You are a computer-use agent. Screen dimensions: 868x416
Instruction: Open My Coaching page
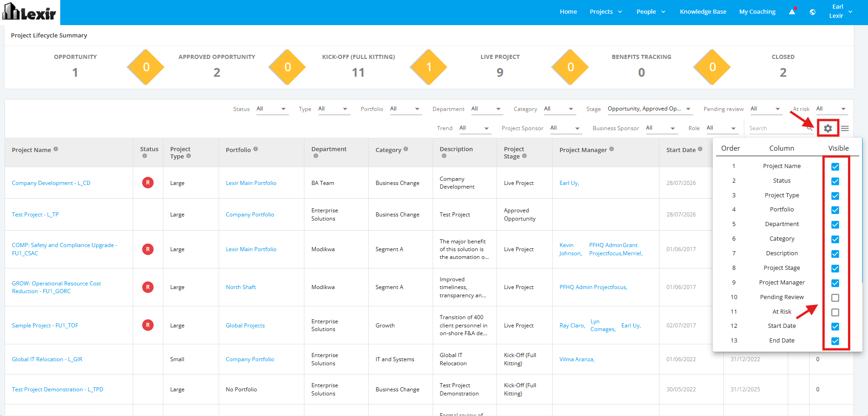[757, 12]
